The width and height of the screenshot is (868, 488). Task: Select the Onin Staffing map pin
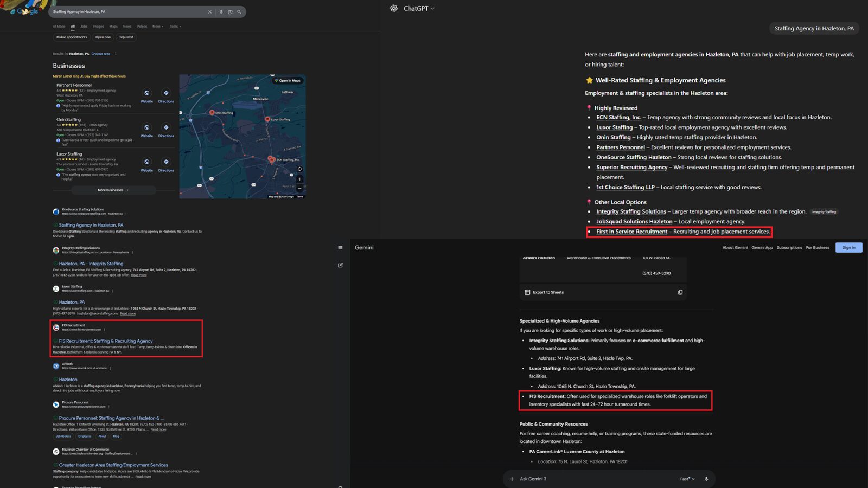coord(212,112)
